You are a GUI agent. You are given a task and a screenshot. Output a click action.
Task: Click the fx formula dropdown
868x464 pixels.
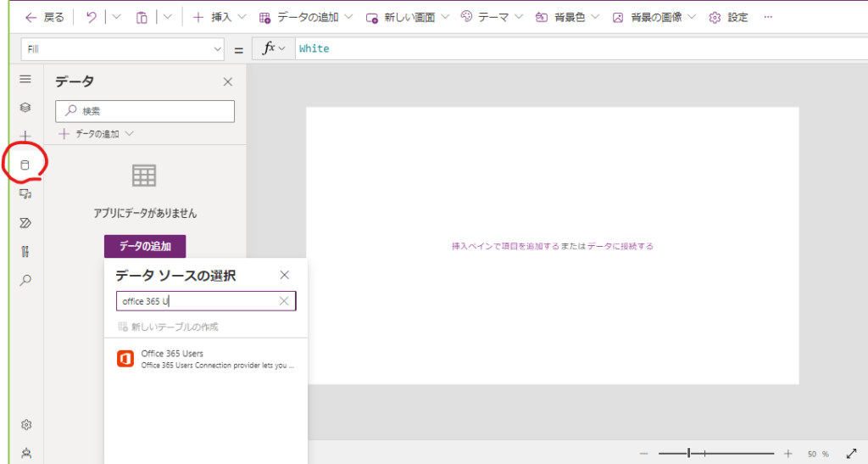[274, 48]
